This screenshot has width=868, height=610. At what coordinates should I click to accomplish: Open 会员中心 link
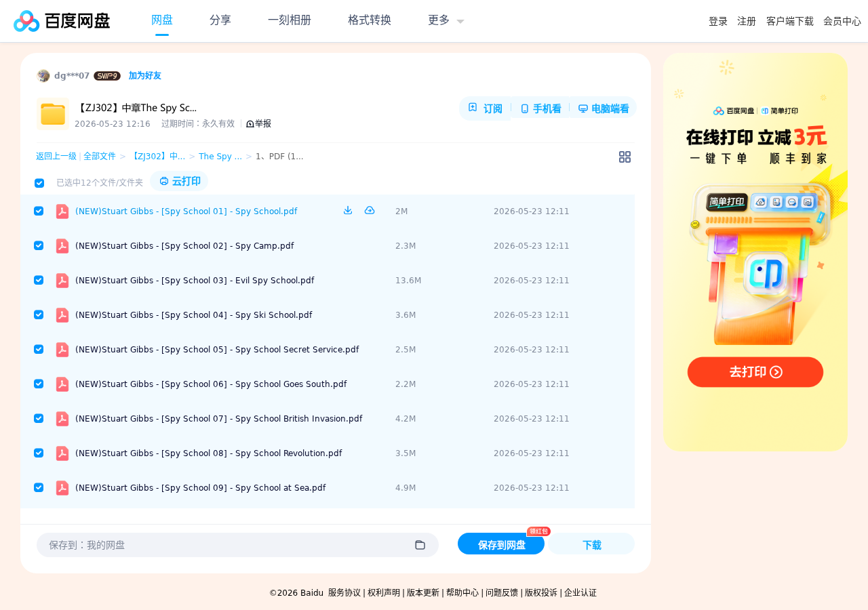842,21
